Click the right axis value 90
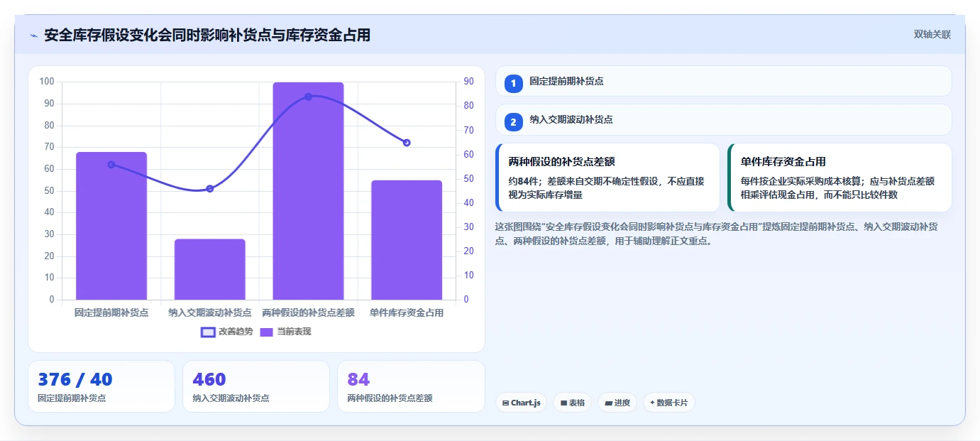The width and height of the screenshot is (980, 441). [x=469, y=82]
